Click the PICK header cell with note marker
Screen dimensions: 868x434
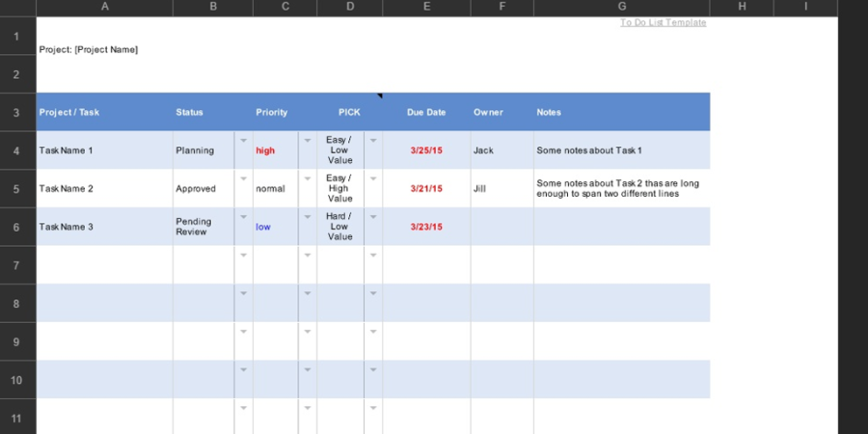click(x=349, y=113)
